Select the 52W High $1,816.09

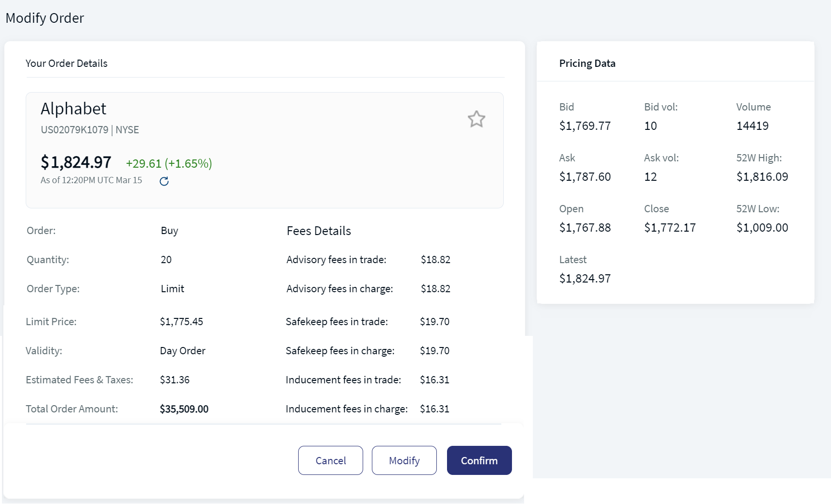762,177
